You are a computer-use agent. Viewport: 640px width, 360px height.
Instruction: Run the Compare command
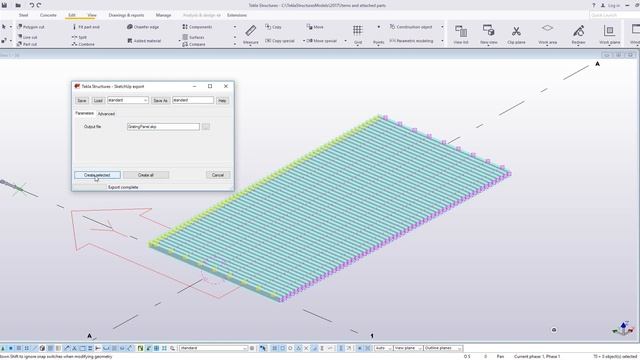(194, 44)
